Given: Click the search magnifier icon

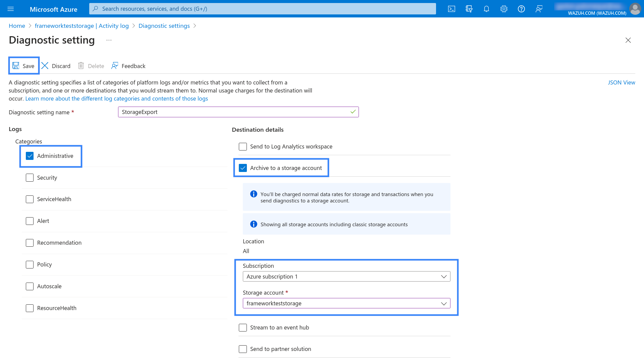Looking at the screenshot, I should (96, 9).
